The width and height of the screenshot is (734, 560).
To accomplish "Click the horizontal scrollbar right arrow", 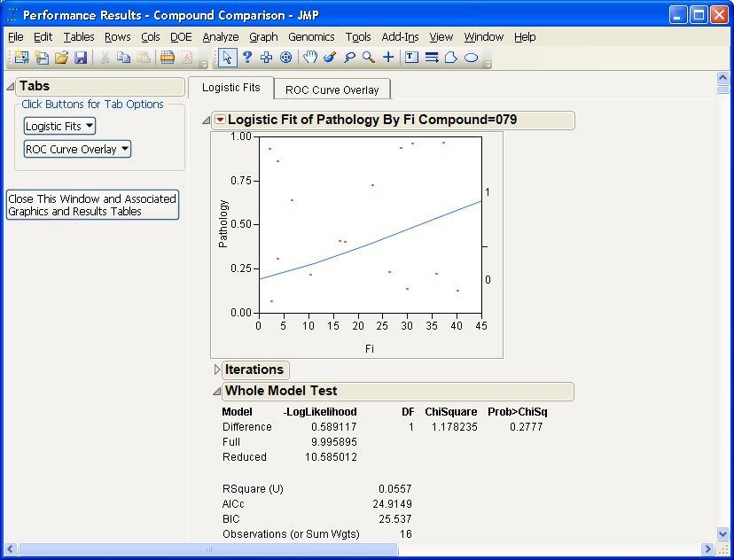I will click(x=707, y=548).
